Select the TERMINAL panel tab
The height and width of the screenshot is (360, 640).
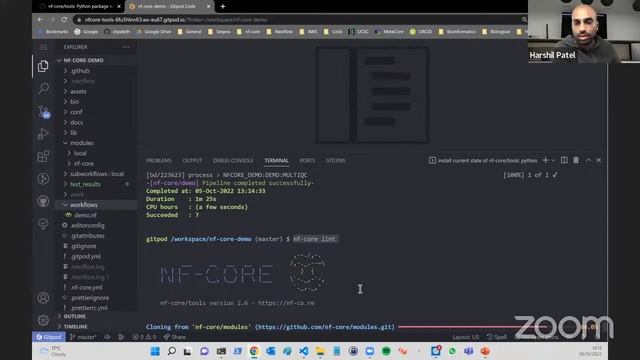pyautogui.click(x=276, y=161)
